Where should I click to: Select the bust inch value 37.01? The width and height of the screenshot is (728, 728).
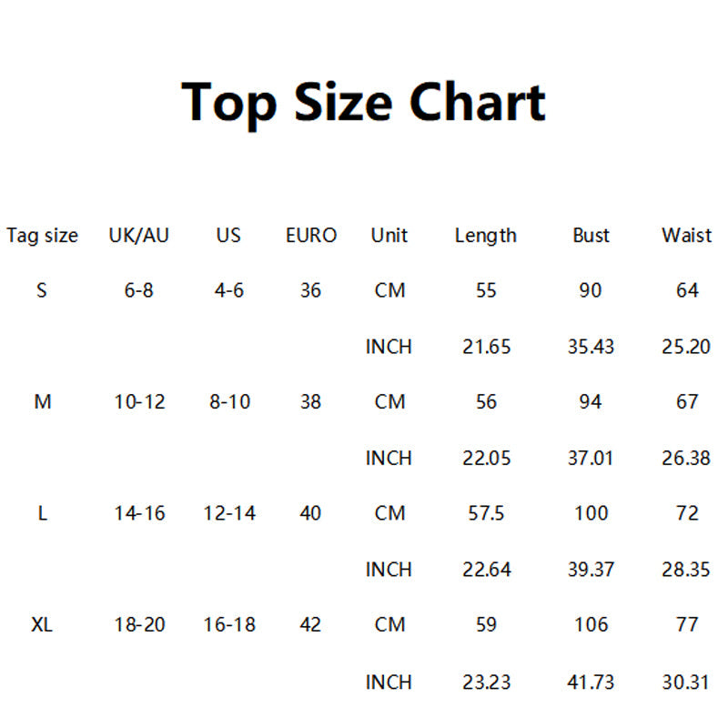point(591,459)
